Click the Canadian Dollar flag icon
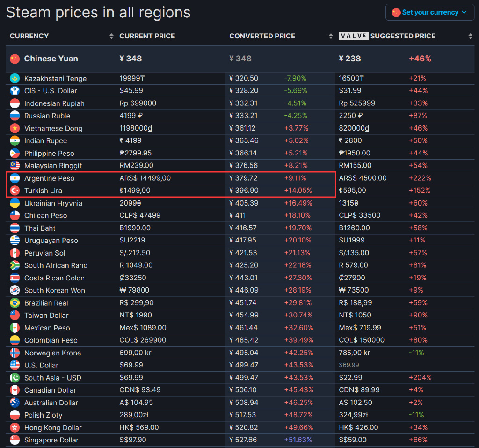479x448 pixels. coord(15,390)
